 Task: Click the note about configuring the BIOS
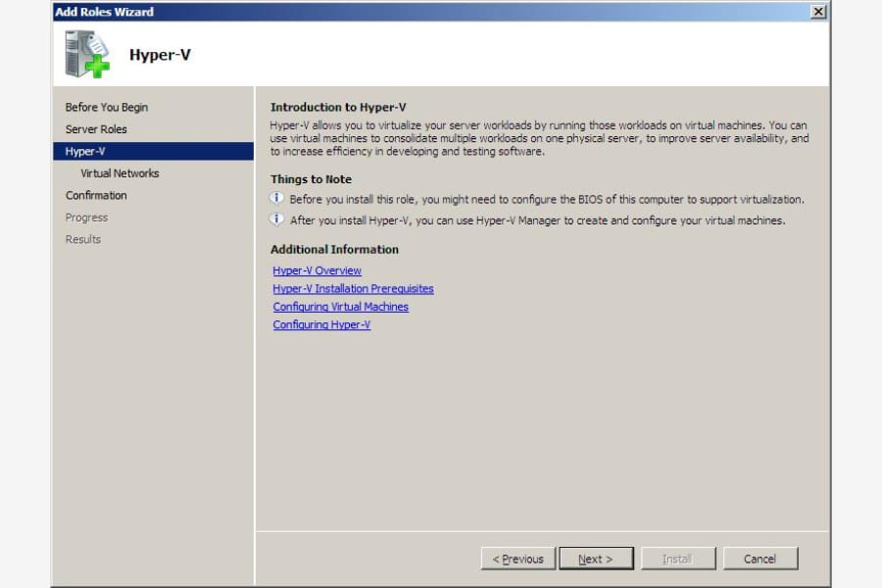547,199
